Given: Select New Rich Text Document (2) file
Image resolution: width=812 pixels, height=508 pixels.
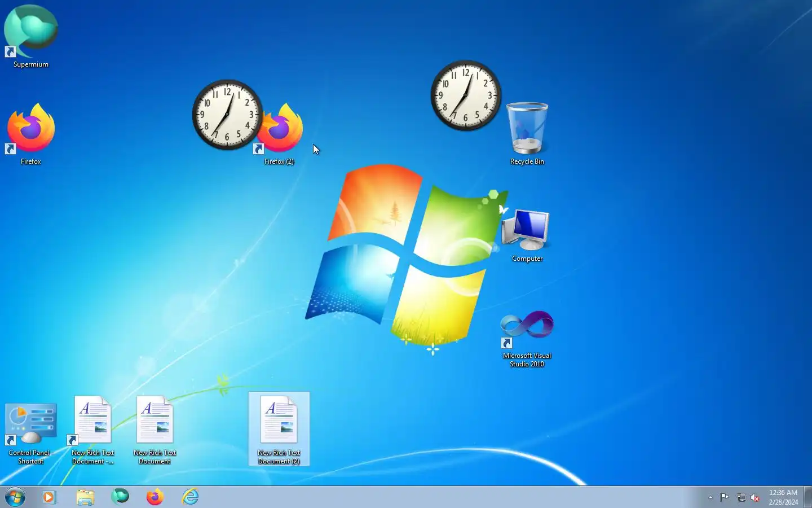Looking at the screenshot, I should pyautogui.click(x=279, y=429).
